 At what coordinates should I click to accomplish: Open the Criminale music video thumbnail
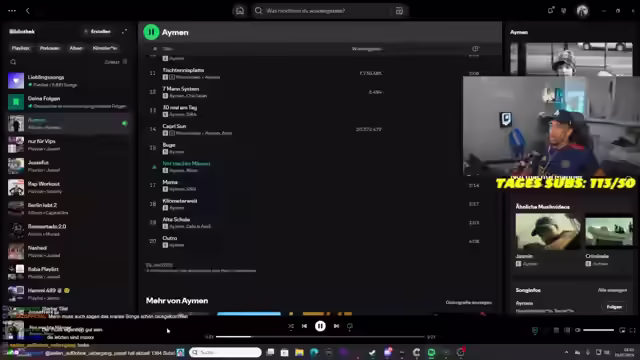pos(609,231)
